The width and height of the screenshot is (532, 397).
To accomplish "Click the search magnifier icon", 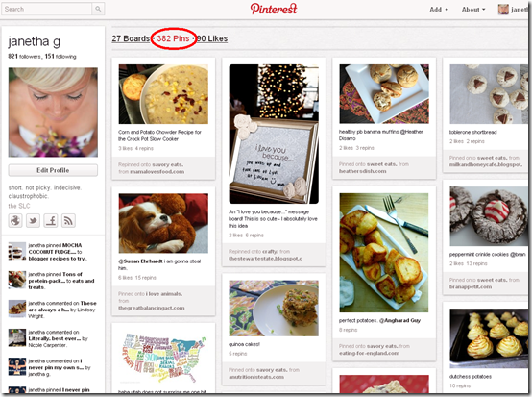I will [x=98, y=9].
